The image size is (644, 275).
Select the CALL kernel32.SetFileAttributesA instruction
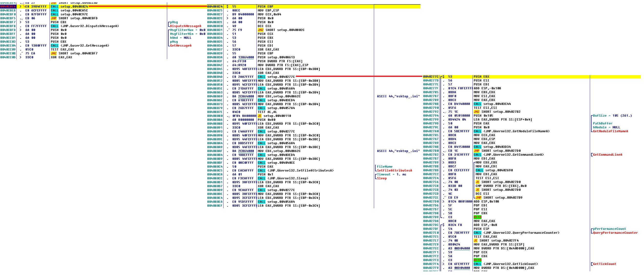[296, 171]
